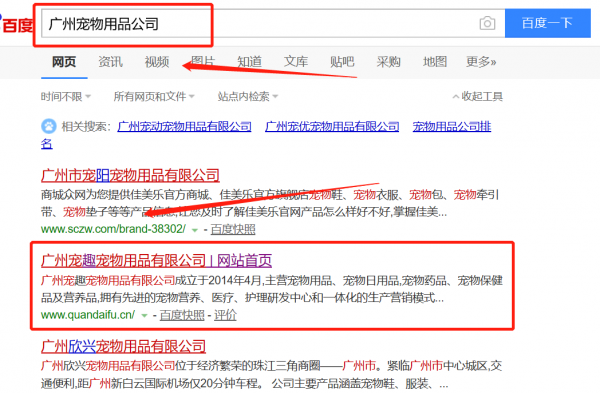Expand the green arrow next to the quandaifu.cn URL
Viewport: 600px width, 393px height.
tap(144, 316)
